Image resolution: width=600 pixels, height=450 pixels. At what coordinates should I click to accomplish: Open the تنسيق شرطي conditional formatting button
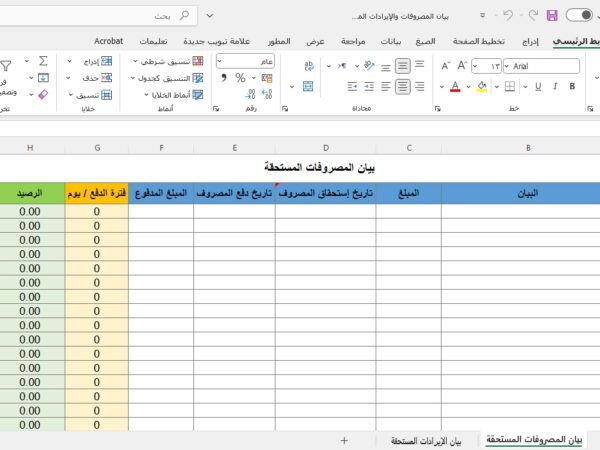click(168, 61)
